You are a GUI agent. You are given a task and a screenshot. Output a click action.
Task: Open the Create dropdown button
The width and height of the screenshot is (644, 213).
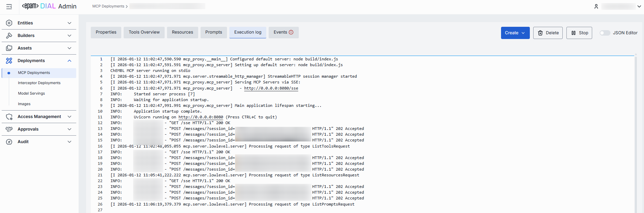[x=515, y=33]
